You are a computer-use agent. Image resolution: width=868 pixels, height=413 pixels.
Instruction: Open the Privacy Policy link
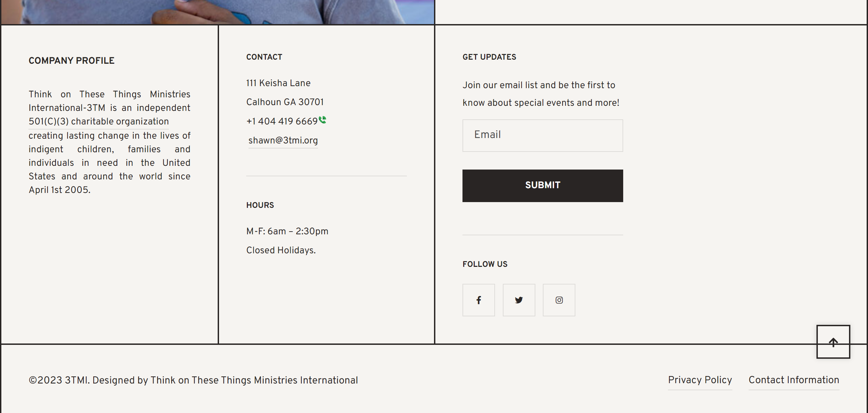tap(700, 380)
